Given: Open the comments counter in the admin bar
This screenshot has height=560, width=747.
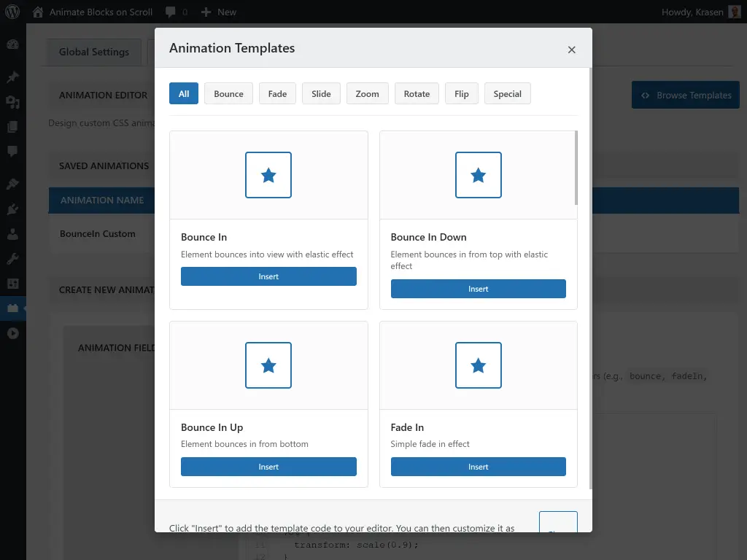Looking at the screenshot, I should click(x=175, y=12).
